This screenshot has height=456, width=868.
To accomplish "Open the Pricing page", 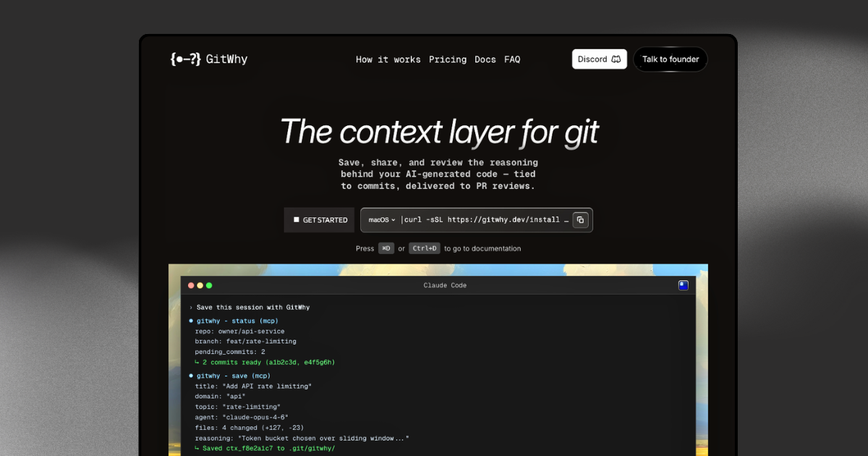I will [448, 59].
